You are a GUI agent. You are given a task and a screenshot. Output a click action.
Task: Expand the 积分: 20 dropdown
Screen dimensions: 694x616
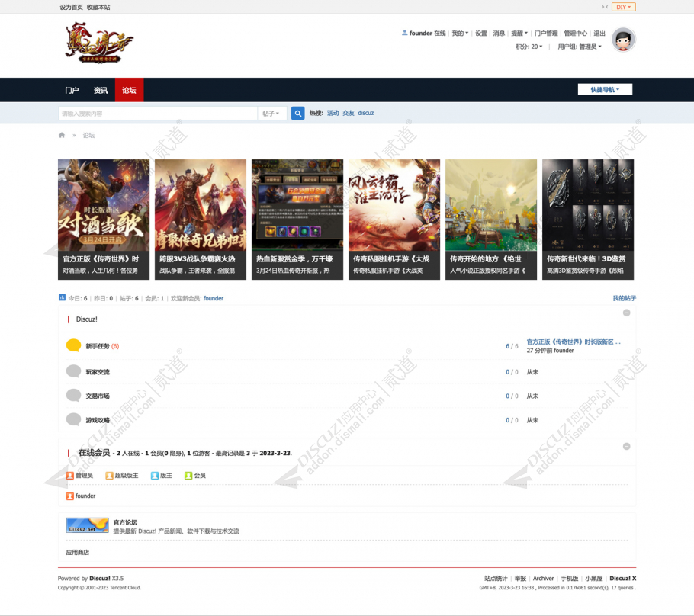click(529, 47)
